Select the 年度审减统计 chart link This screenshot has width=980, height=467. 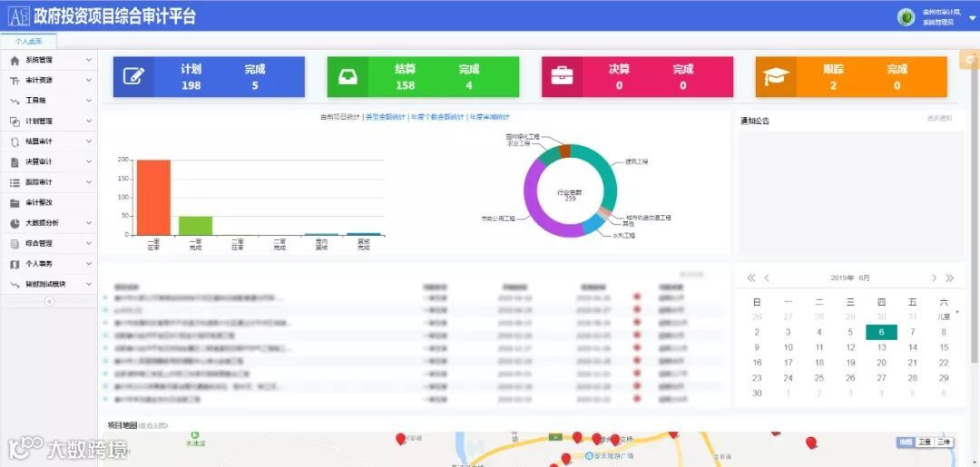pos(489,117)
